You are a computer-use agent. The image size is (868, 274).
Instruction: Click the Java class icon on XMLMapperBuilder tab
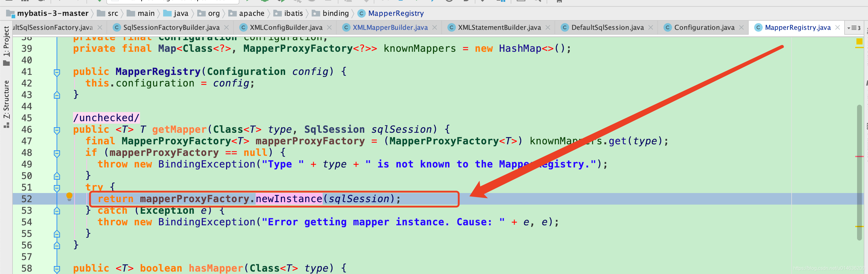(x=346, y=28)
